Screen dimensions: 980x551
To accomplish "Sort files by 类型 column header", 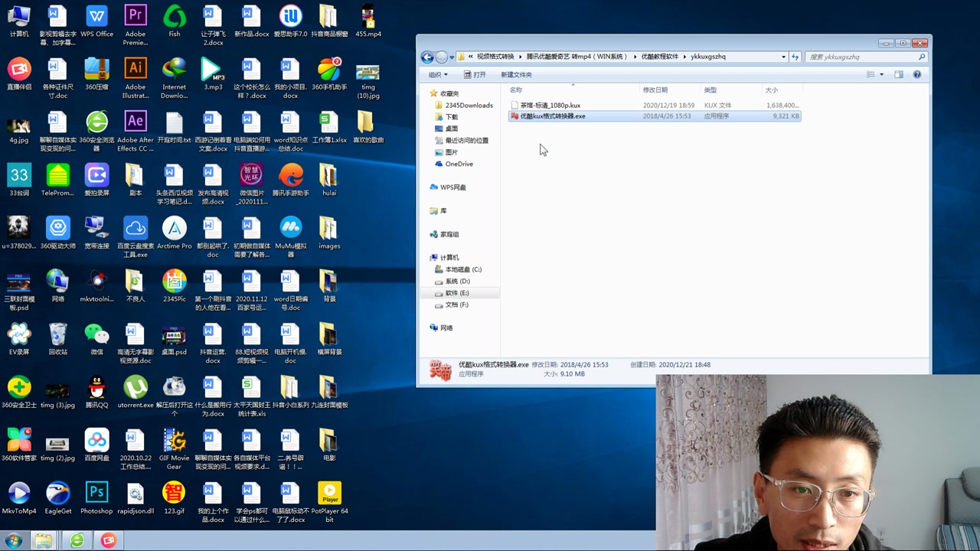I will coord(733,90).
